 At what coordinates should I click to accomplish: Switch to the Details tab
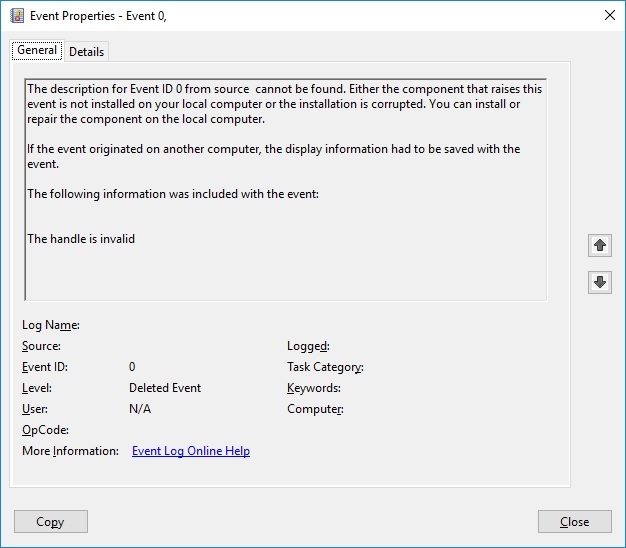coord(86,51)
